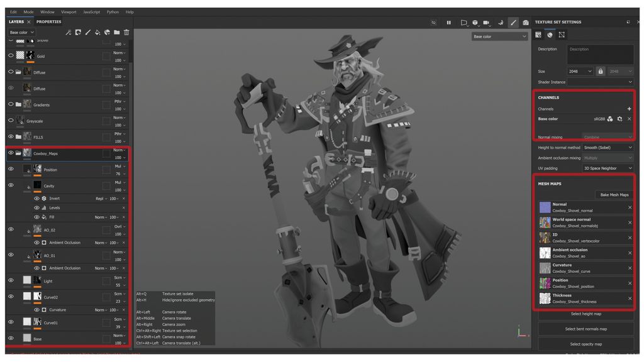Unlock the texture set resolution padlock
Screen dimensions: 644x362
coord(601,71)
